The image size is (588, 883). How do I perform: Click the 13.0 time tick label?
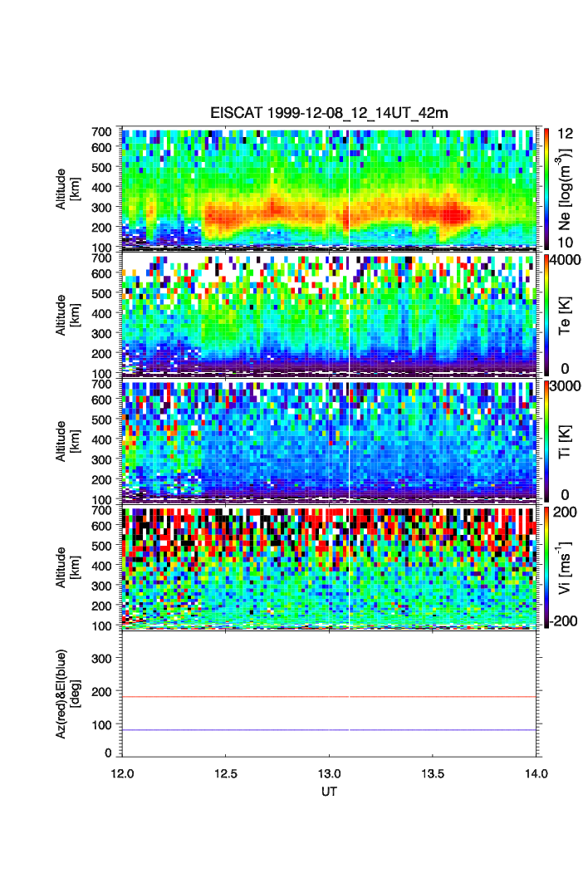pos(330,774)
